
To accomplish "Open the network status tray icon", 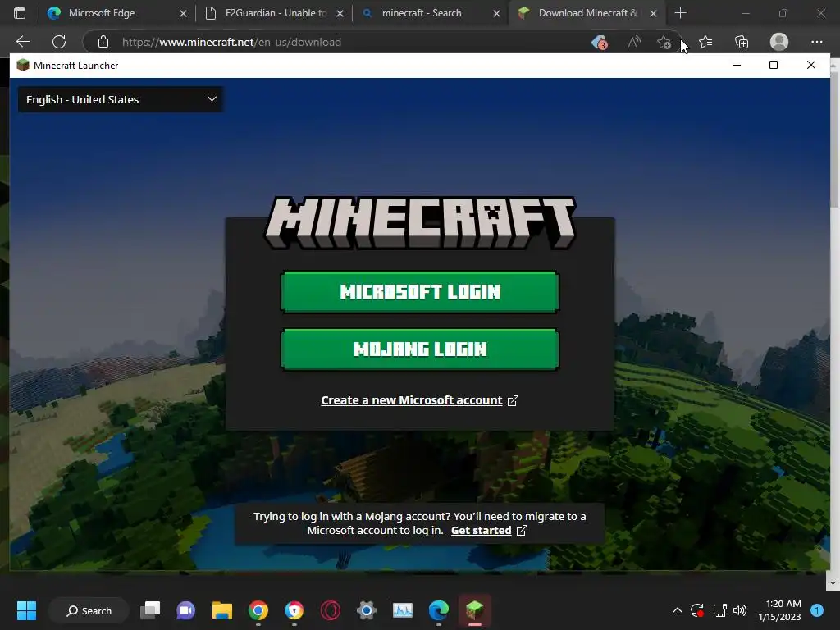I will 719,610.
